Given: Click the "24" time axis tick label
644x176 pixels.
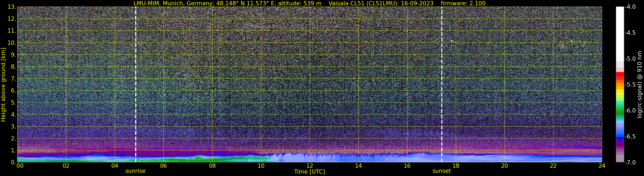Looking at the screenshot, I should point(602,166).
